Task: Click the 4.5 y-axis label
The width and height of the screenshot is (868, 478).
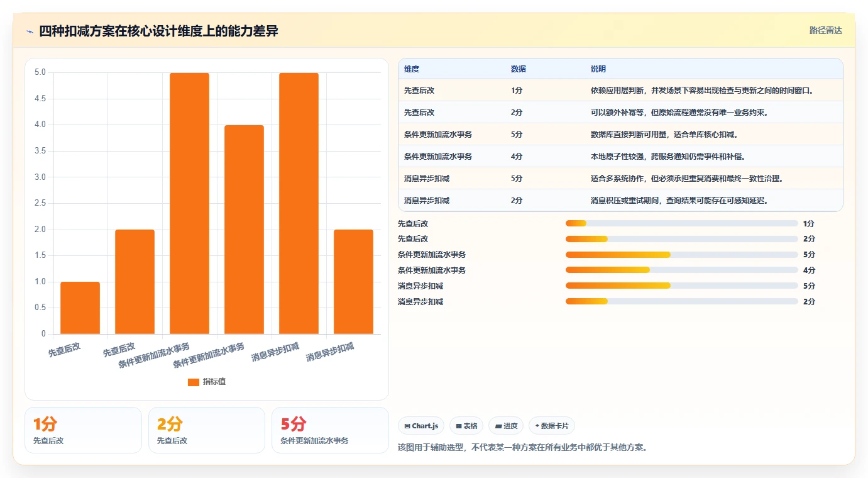Action: [x=40, y=99]
